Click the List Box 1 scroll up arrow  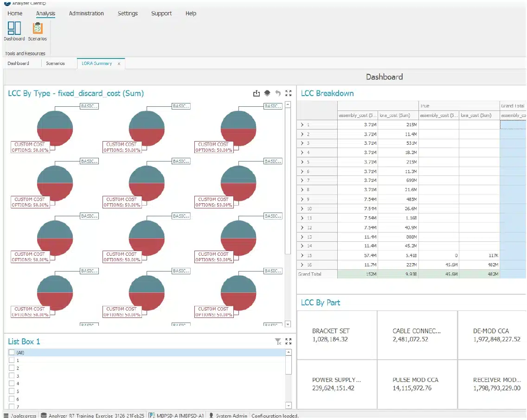[x=289, y=352]
